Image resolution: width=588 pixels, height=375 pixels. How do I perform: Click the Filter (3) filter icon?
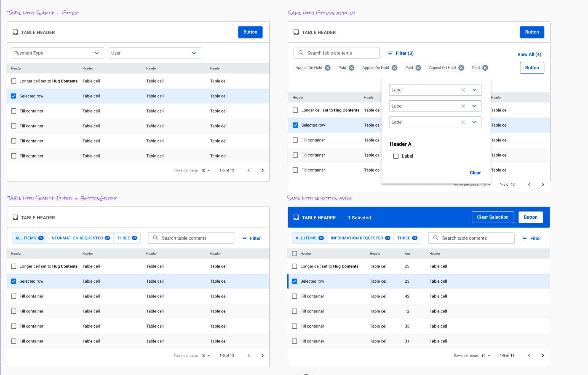tap(390, 53)
